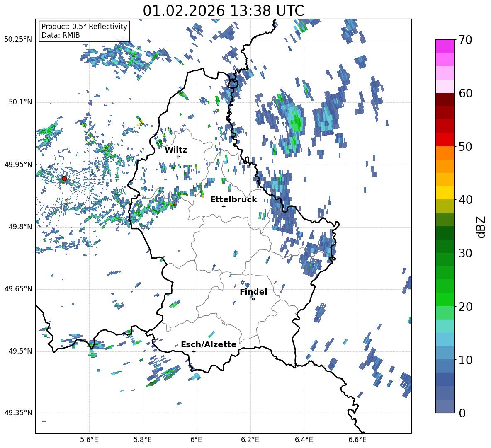Click the Wiltz city label
Image resolution: width=491 pixels, height=448 pixels.
[x=176, y=150]
